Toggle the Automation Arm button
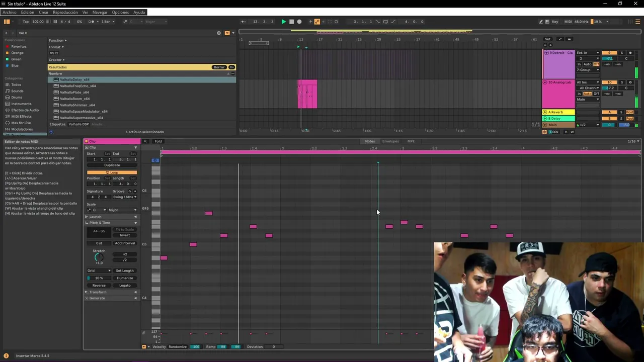This screenshot has height=362, width=644. click(x=317, y=22)
